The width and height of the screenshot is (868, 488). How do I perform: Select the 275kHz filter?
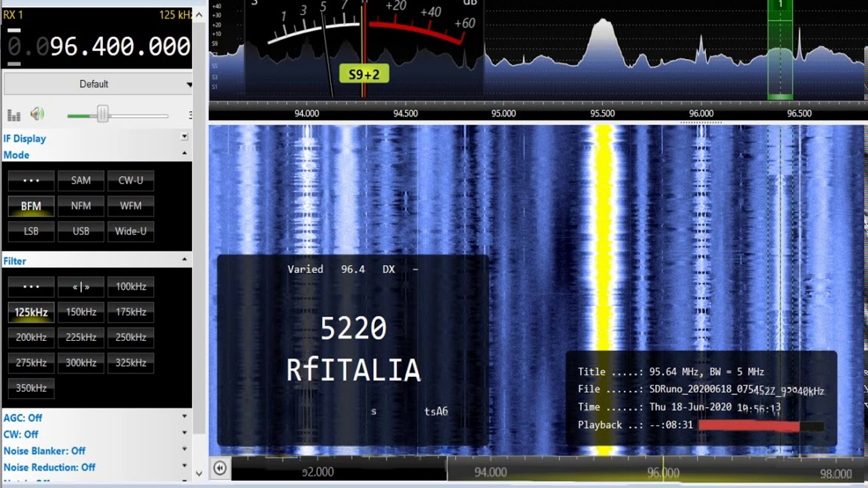pos(31,363)
